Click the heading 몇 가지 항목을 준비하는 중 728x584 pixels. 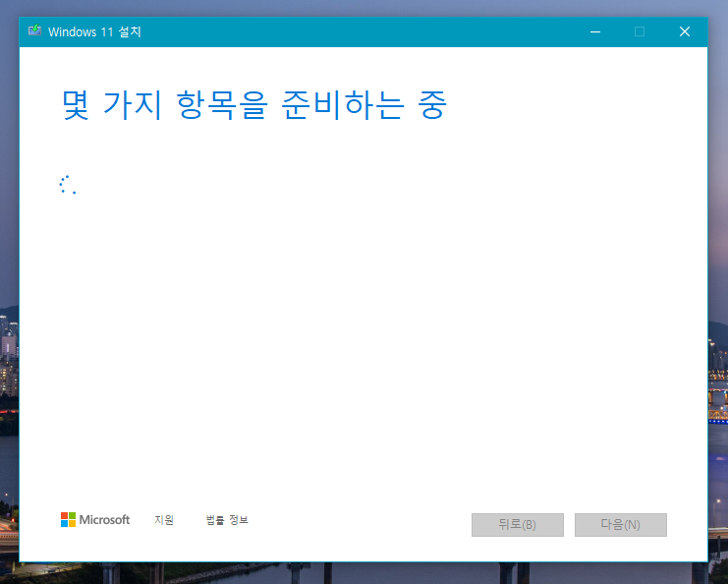(x=253, y=105)
